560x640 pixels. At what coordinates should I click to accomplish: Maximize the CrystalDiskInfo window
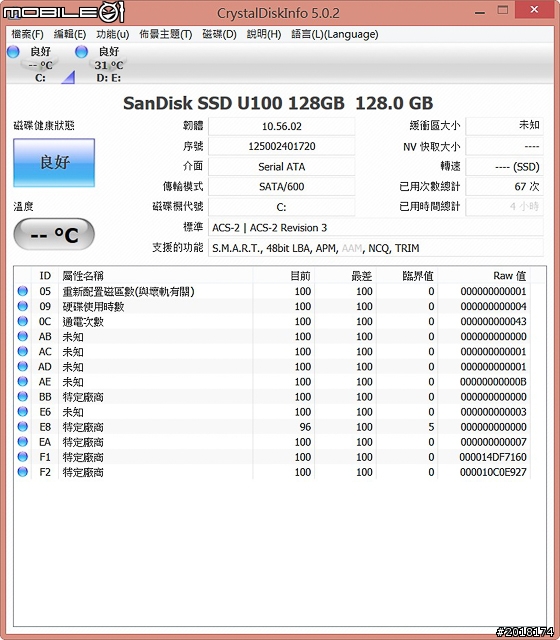tap(503, 11)
